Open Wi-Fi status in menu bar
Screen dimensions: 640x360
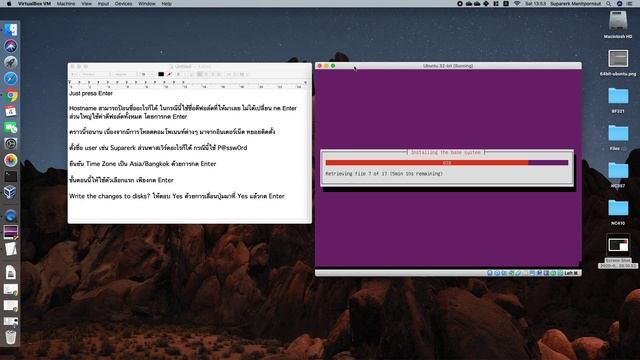pos(517,4)
